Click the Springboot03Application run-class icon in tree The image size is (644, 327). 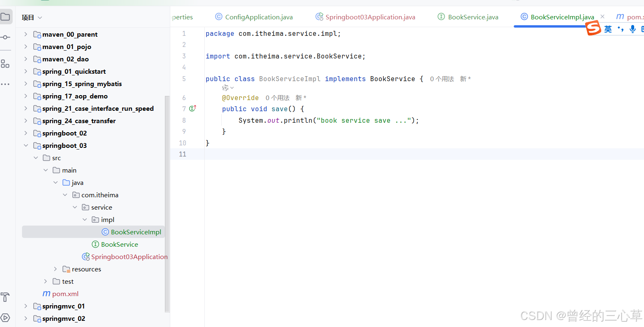click(86, 257)
